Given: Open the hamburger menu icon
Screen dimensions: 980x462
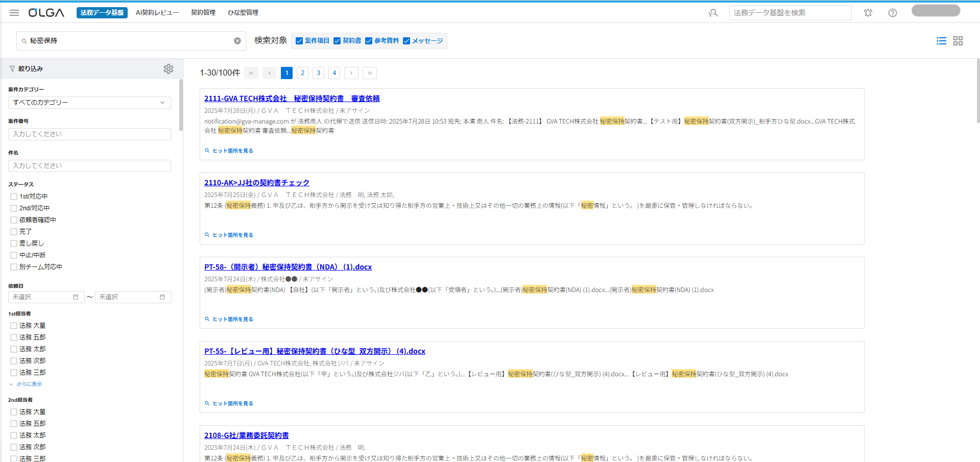Looking at the screenshot, I should (14, 13).
